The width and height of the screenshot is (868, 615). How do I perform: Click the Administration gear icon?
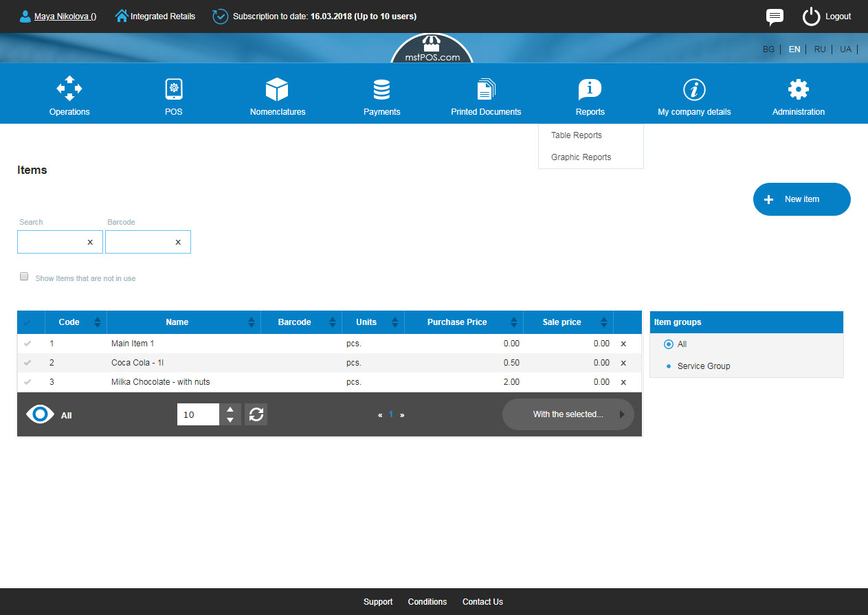pyautogui.click(x=798, y=89)
